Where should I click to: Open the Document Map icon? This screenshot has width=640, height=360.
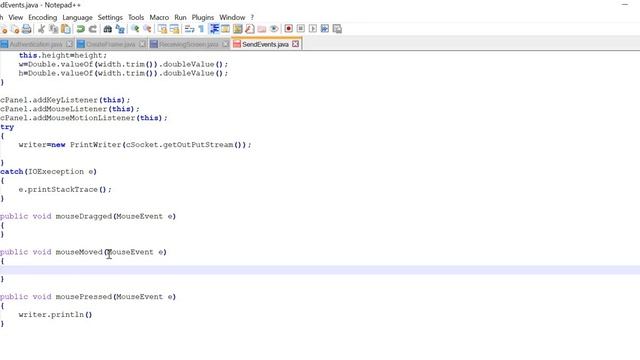pyautogui.click(x=238, y=29)
